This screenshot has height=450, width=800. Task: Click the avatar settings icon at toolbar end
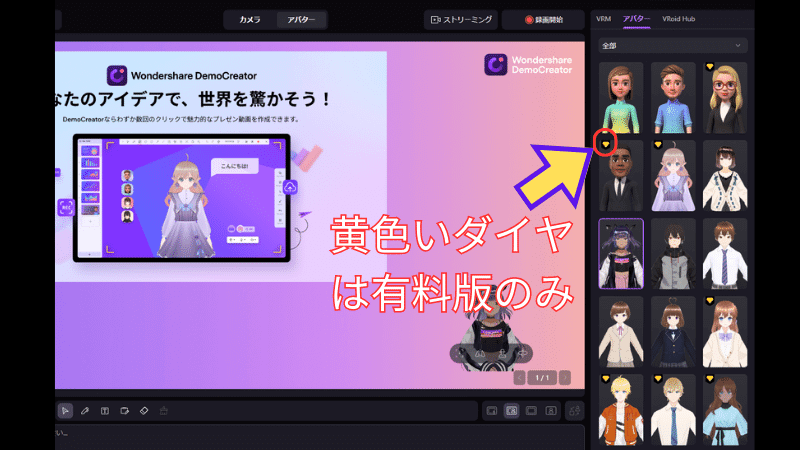tap(574, 411)
